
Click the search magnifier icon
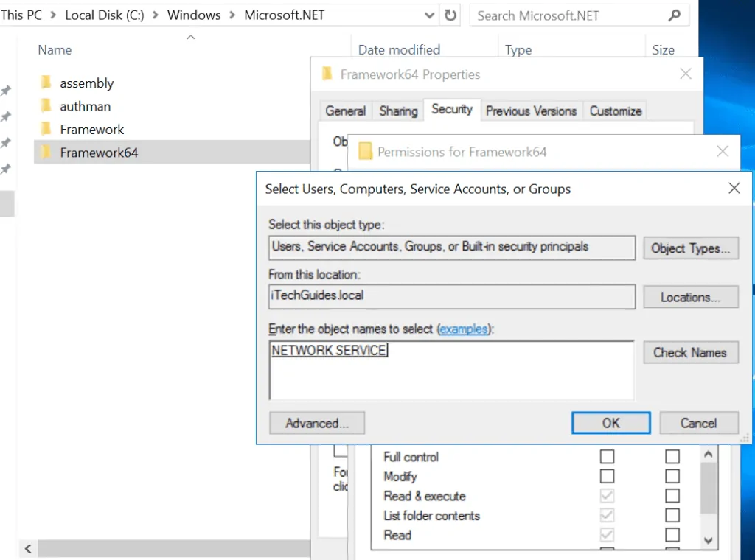(675, 15)
